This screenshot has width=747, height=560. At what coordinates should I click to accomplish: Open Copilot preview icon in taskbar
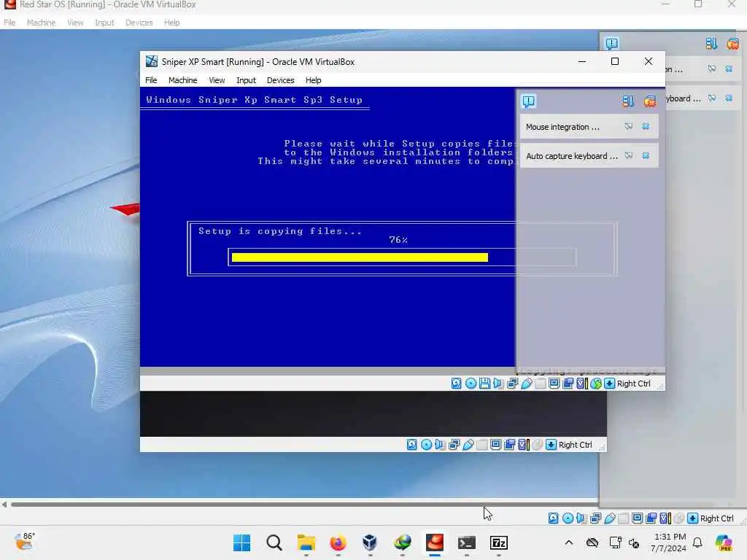[x=724, y=542]
